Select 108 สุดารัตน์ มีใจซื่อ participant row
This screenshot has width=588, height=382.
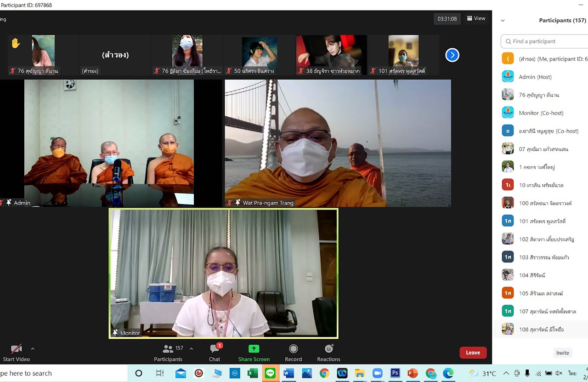coord(542,329)
